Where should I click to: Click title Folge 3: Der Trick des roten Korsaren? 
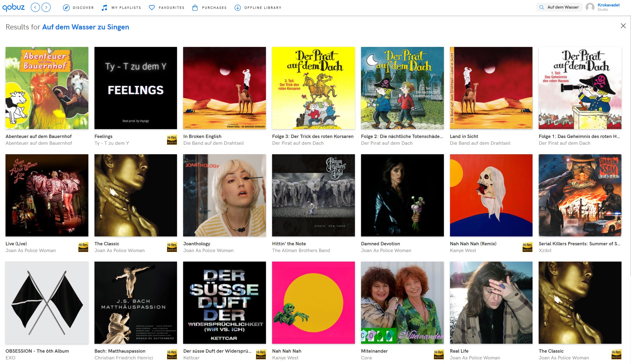pos(313,136)
